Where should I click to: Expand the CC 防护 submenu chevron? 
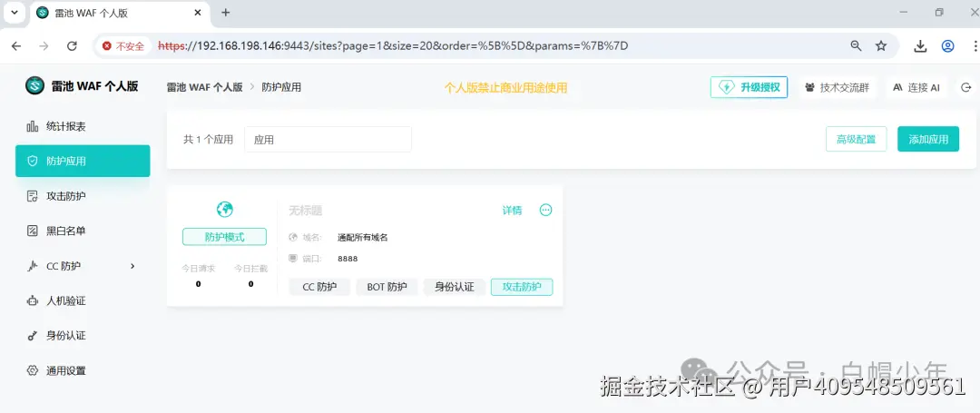pyautogui.click(x=132, y=266)
